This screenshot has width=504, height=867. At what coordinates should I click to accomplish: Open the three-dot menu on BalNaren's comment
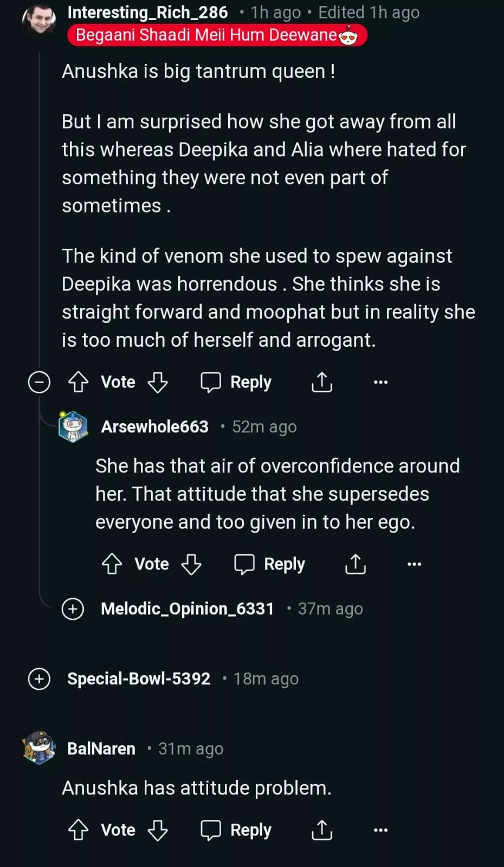(x=381, y=830)
